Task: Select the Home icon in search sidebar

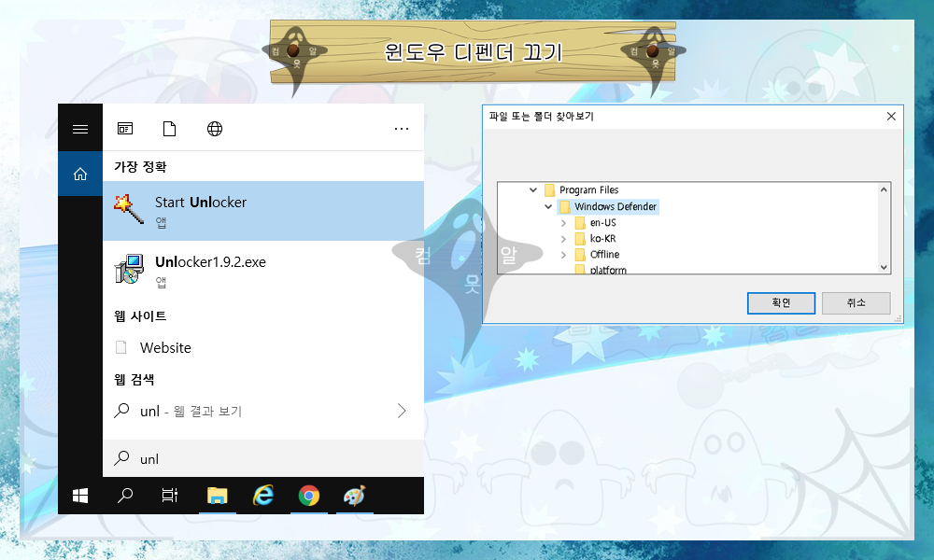Action: (79, 174)
